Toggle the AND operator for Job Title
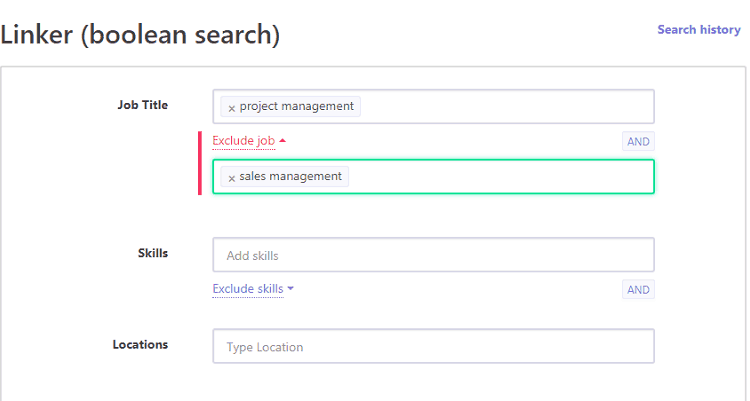Screen dimensions: 750x401 click(638, 142)
